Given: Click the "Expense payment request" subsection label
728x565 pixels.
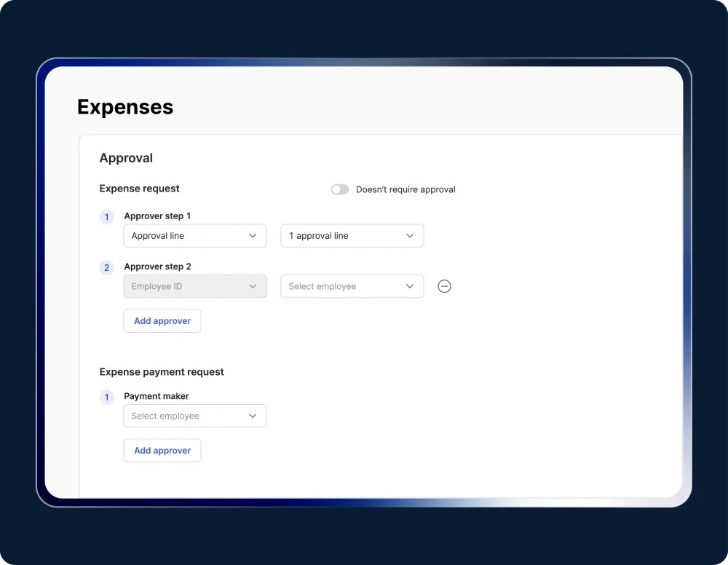Looking at the screenshot, I should [x=162, y=372].
